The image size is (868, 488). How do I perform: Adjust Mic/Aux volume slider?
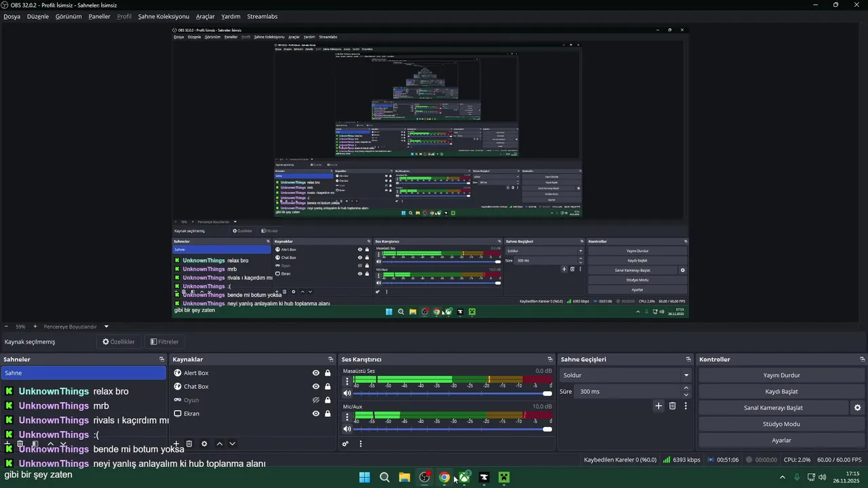coord(453,429)
